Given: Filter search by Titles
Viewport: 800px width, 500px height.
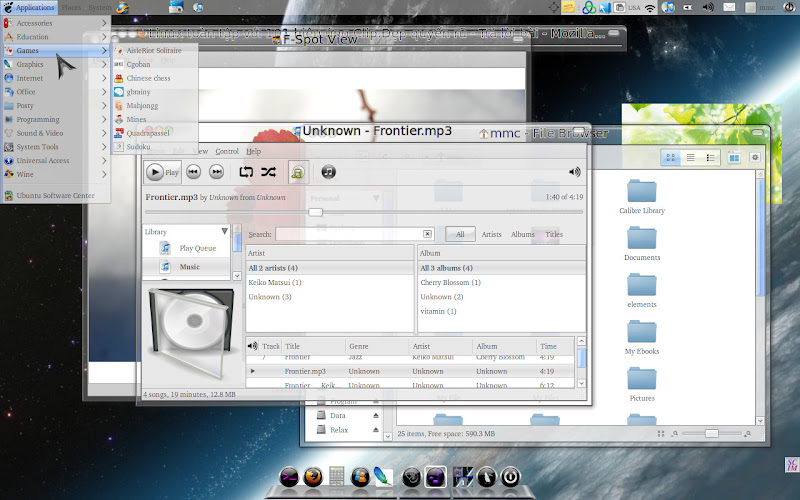Looking at the screenshot, I should [x=554, y=234].
